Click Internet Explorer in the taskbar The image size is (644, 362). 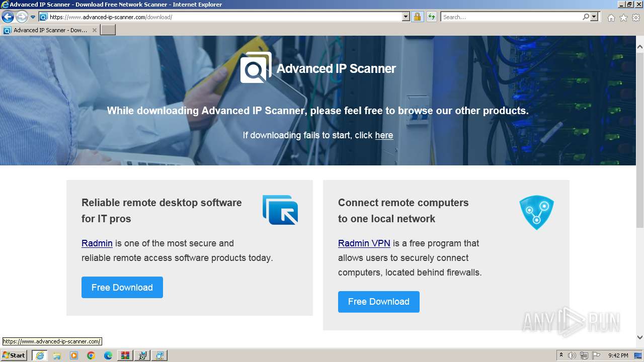40,355
